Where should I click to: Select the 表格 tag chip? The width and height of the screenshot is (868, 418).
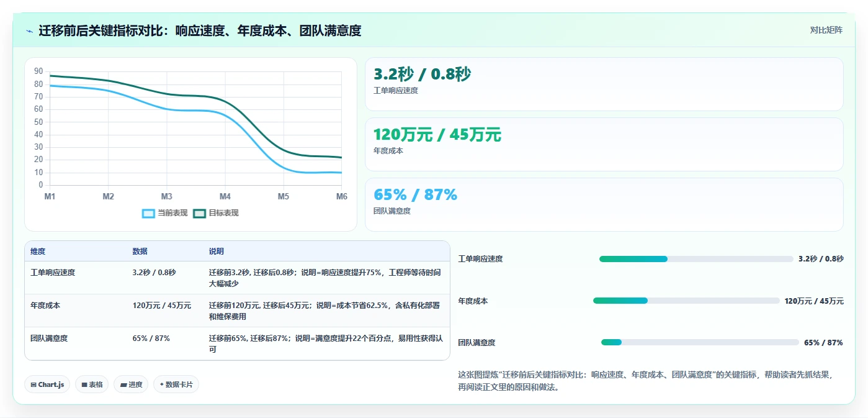[x=92, y=384]
